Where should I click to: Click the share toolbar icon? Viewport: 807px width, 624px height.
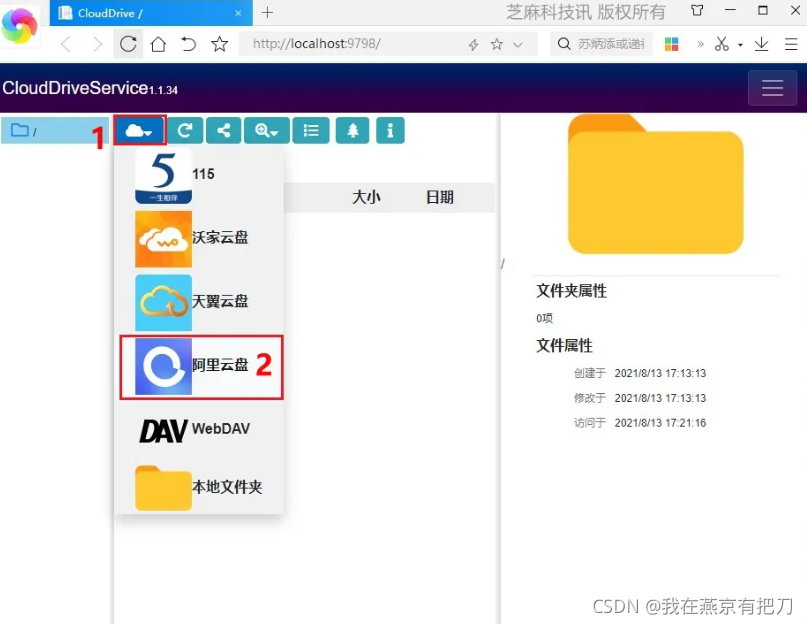223,130
